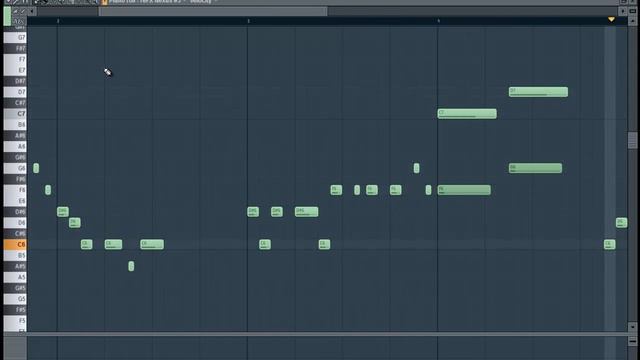Select the long F6 note
The image size is (640, 360).
(x=464, y=190)
